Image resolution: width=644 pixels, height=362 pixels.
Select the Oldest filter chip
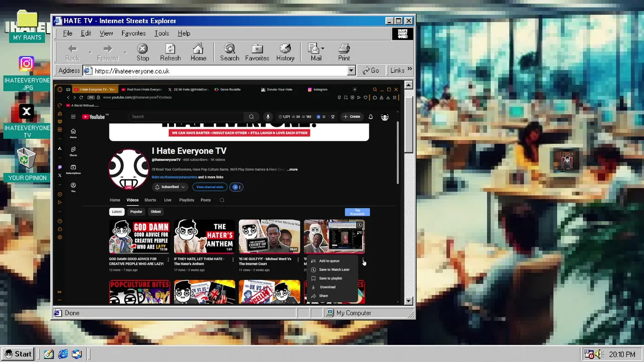(x=156, y=212)
